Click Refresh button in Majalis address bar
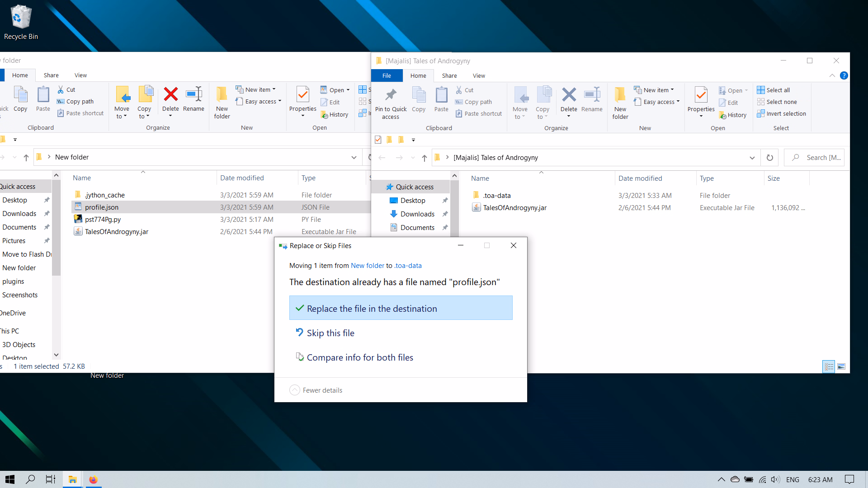 coord(769,158)
